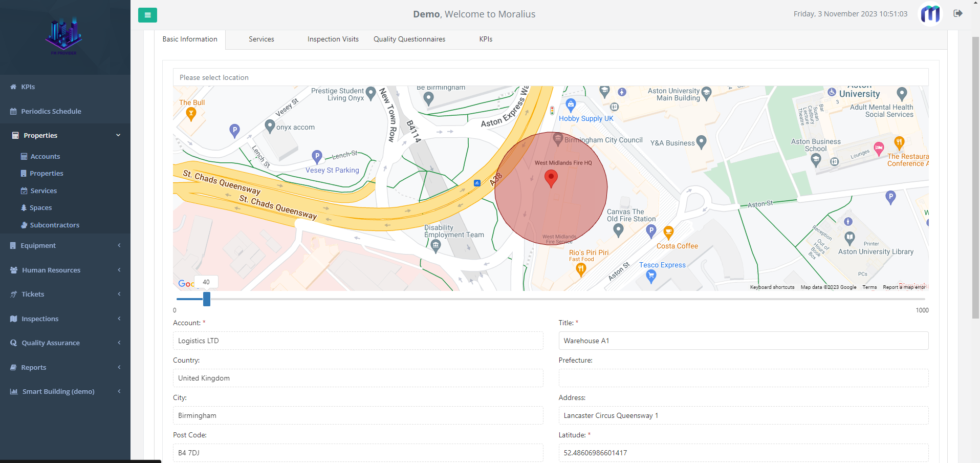This screenshot has width=980, height=463.
Task: Toggle the green hamburger sidebar button
Action: point(147,15)
